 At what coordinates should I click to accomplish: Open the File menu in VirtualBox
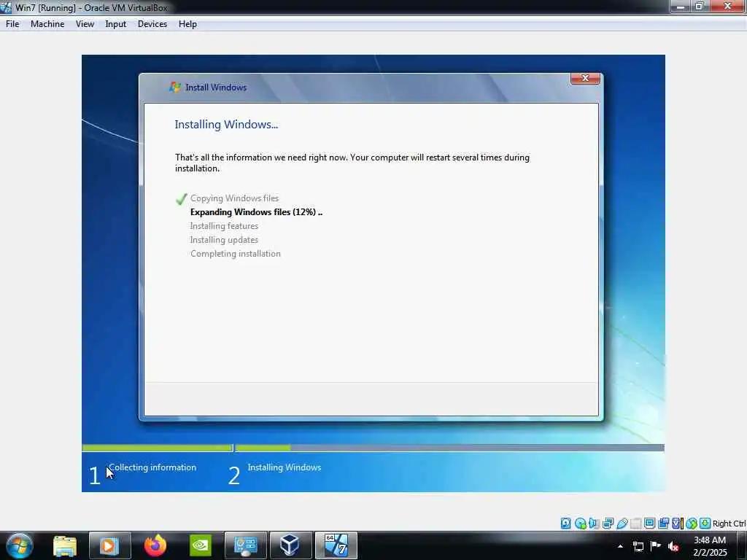coord(12,24)
